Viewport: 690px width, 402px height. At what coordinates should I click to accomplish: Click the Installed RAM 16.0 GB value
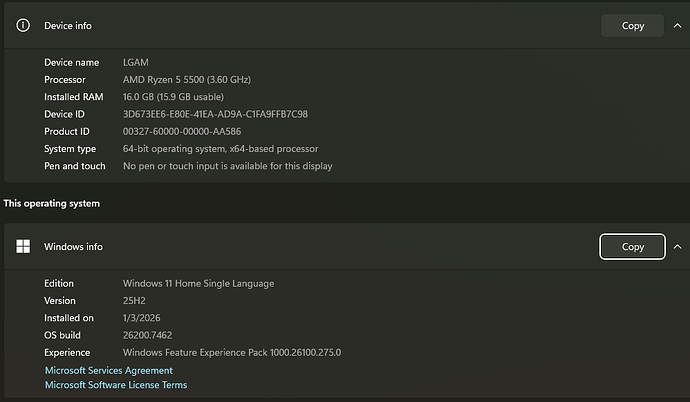coord(173,97)
